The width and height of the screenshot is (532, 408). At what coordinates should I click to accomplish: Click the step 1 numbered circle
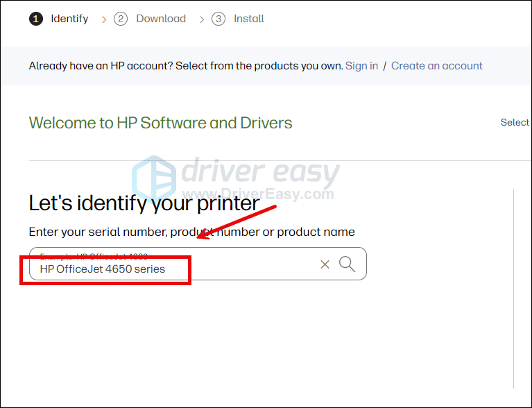(35, 19)
